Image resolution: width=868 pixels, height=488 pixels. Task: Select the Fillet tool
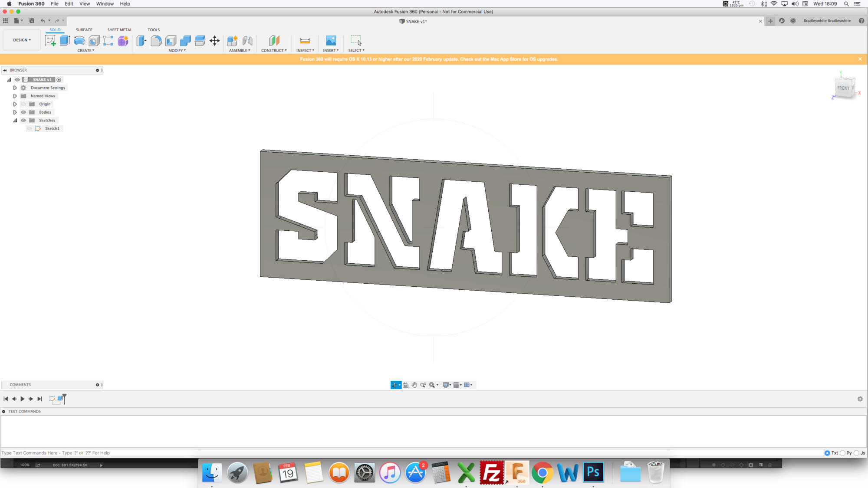click(x=156, y=41)
